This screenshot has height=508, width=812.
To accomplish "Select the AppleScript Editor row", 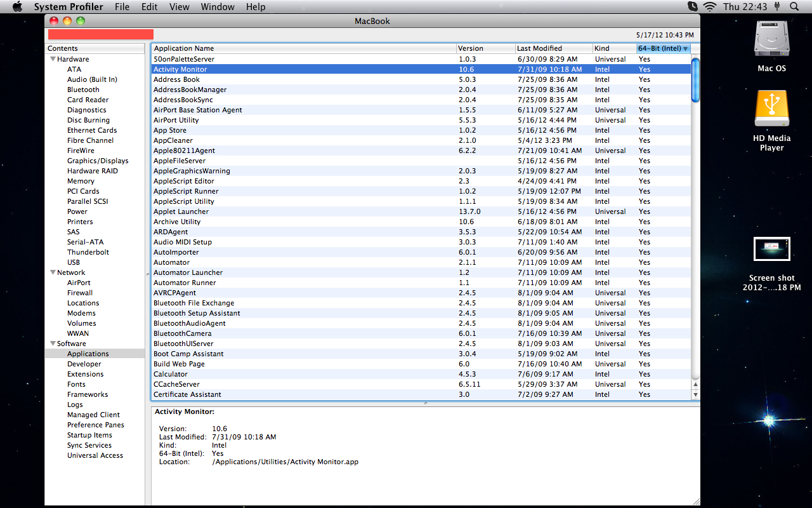I will click(421, 181).
